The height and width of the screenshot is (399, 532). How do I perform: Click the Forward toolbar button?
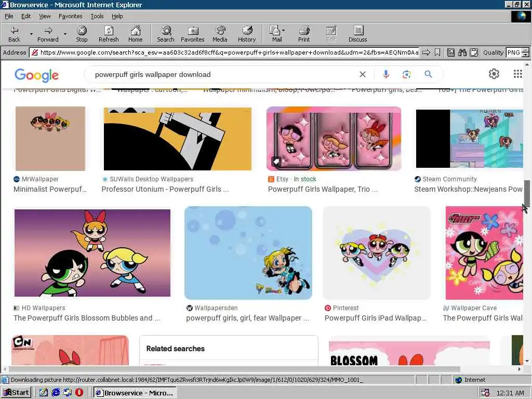tap(48, 34)
